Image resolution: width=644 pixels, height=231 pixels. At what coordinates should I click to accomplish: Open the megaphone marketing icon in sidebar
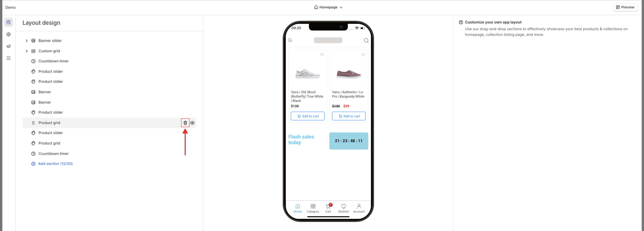9,46
